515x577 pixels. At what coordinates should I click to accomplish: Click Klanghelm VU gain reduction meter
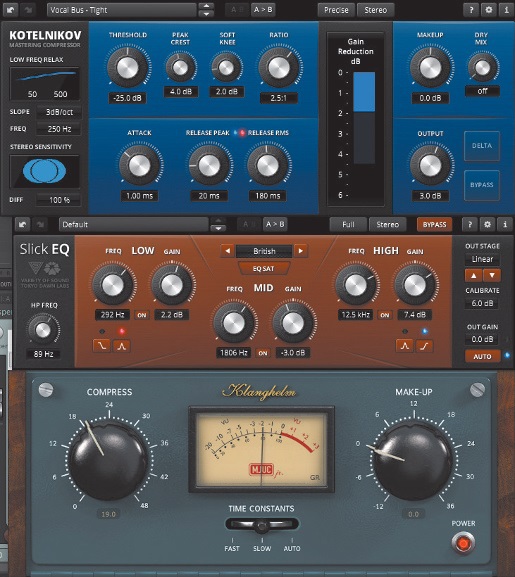coord(261,450)
